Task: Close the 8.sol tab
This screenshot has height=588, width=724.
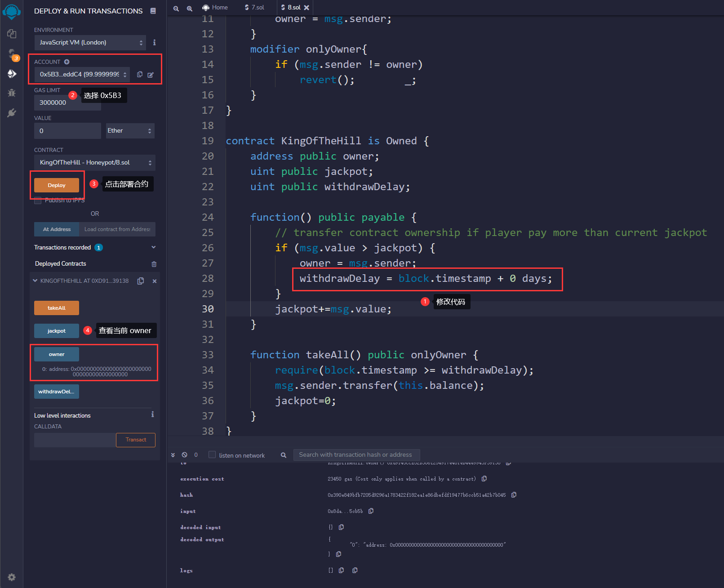Action: pyautogui.click(x=306, y=8)
